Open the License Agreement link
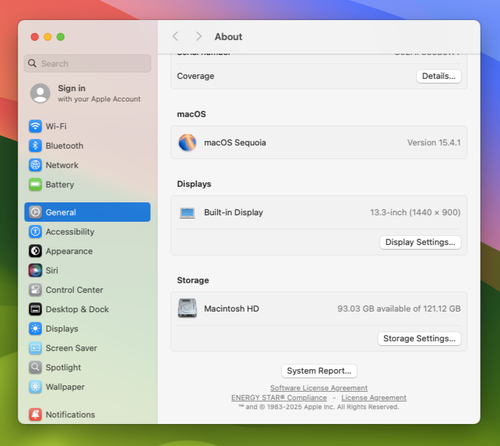Screen dimensions: 500x446 click(x=374, y=398)
